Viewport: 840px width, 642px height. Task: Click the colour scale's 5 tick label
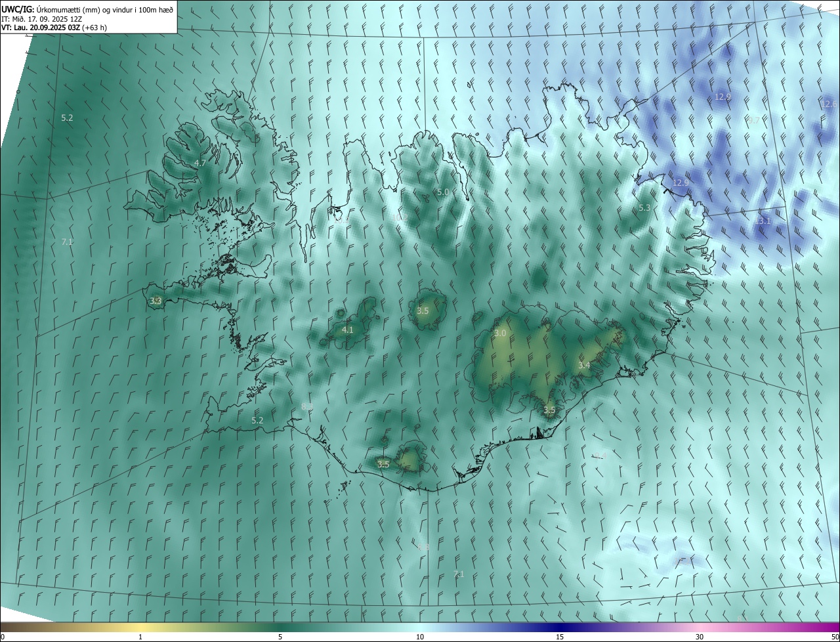[x=280, y=637]
